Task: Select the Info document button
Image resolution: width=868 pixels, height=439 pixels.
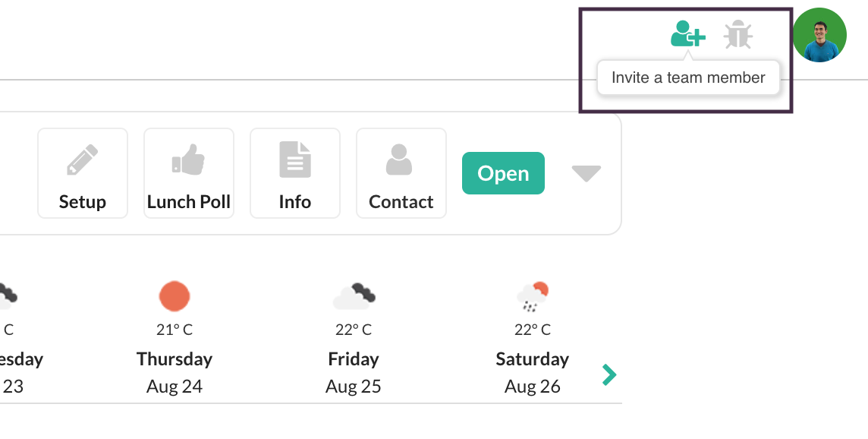Action: tap(295, 173)
